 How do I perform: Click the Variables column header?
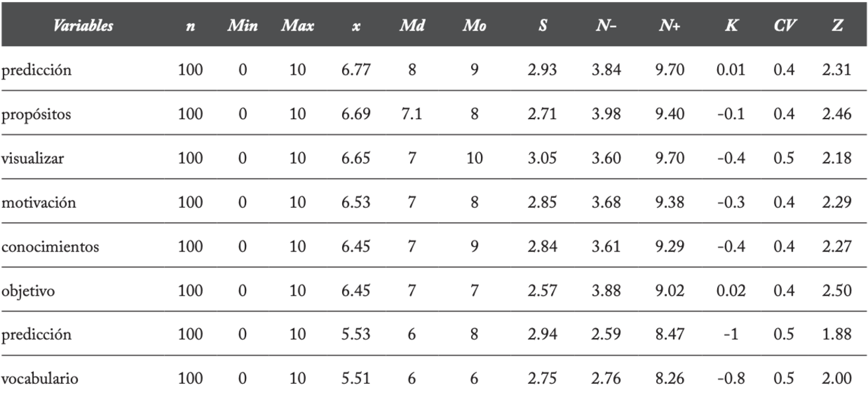tap(83, 27)
